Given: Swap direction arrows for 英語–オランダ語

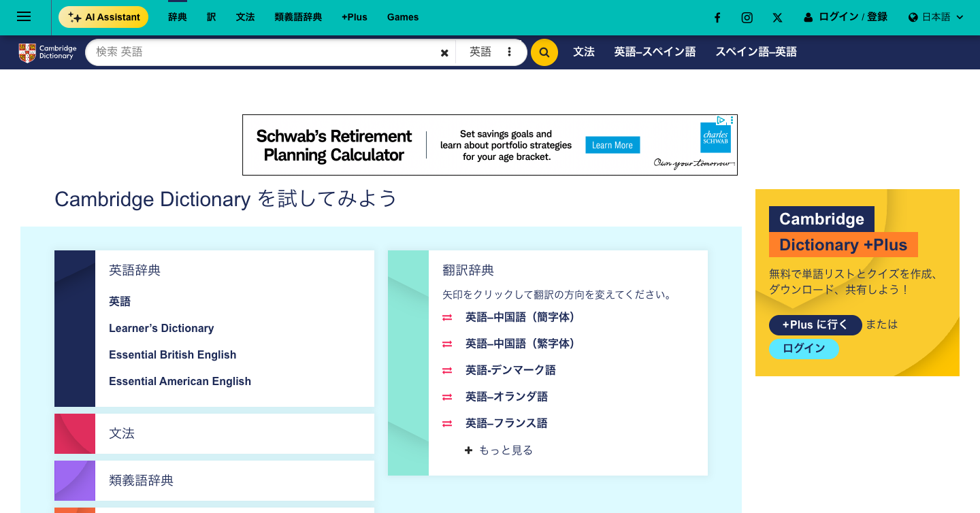Looking at the screenshot, I should click(447, 397).
